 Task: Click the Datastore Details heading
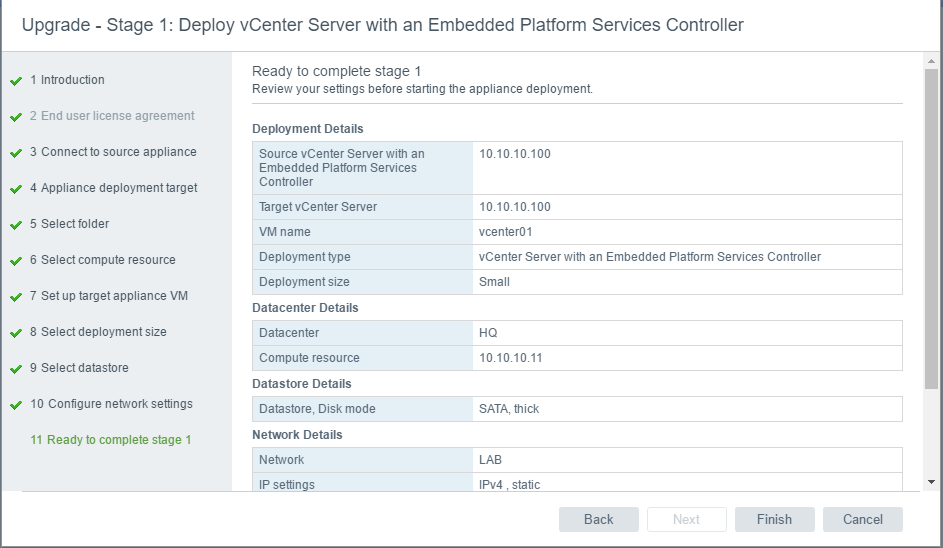(x=301, y=384)
